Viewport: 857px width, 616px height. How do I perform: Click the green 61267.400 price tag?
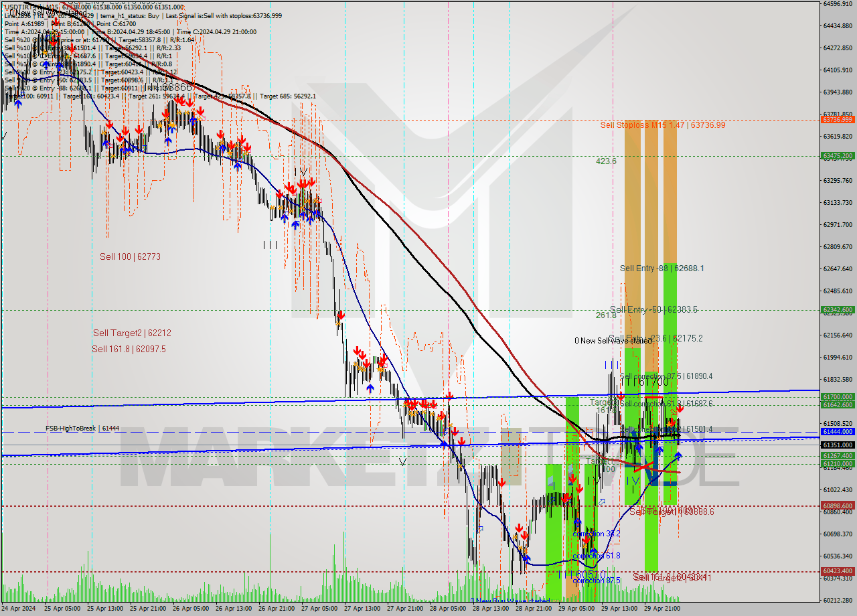(837, 455)
